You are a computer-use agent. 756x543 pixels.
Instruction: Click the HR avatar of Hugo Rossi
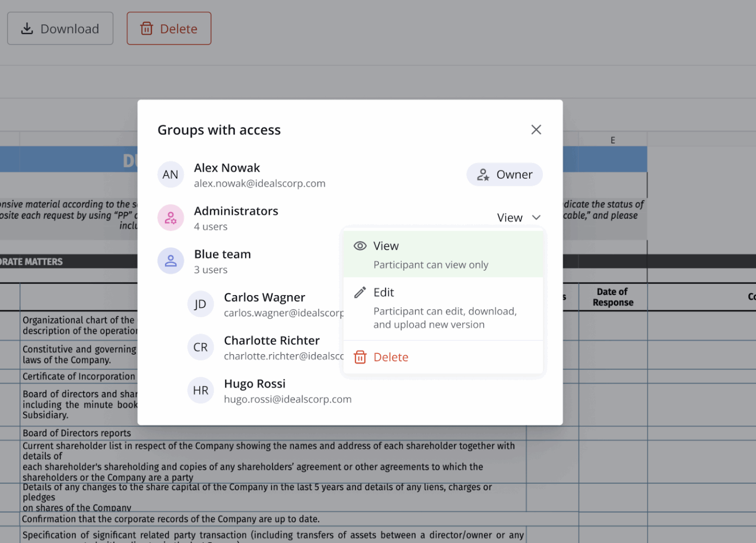200,391
